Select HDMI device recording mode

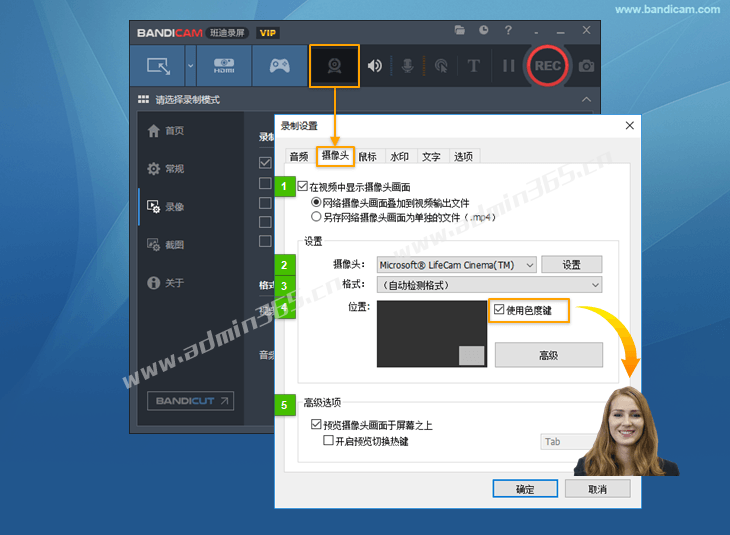(x=224, y=66)
